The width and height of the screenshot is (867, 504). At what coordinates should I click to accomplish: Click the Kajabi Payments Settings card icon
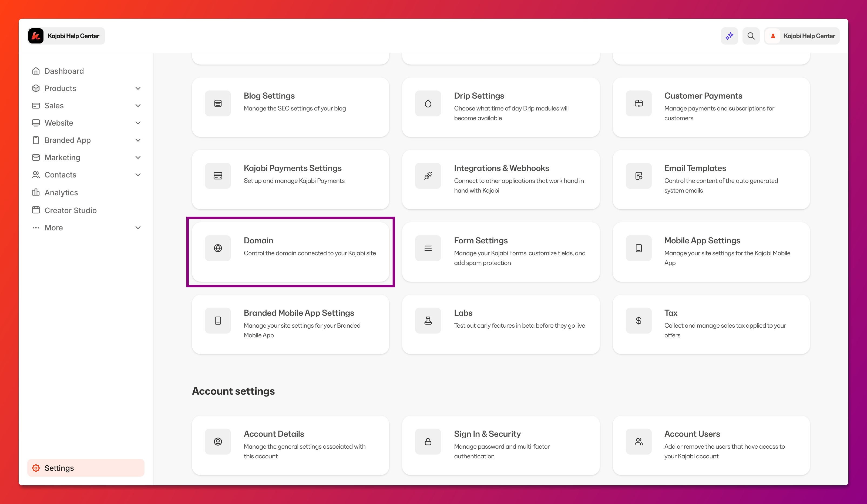pos(218,176)
